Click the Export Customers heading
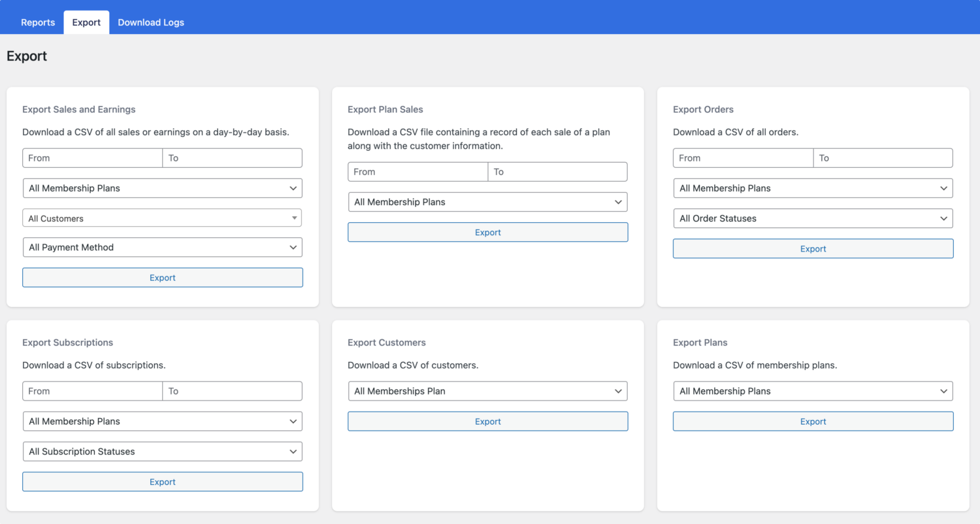The width and height of the screenshot is (980, 524). [387, 343]
